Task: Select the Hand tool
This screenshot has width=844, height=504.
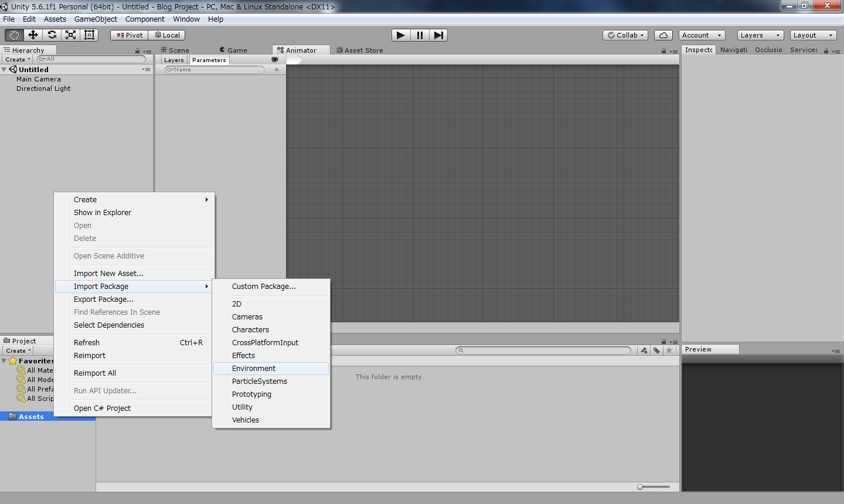Action: (14, 35)
